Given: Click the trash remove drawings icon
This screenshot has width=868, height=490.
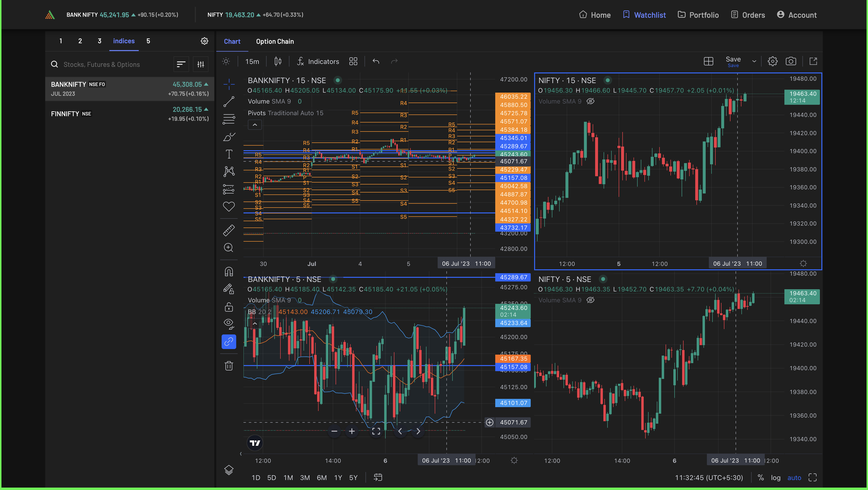Looking at the screenshot, I should pyautogui.click(x=229, y=366).
